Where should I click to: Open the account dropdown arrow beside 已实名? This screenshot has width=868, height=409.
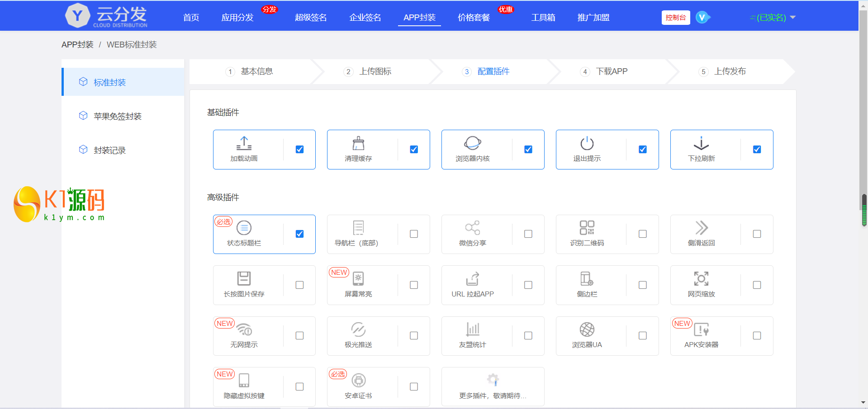coord(792,18)
